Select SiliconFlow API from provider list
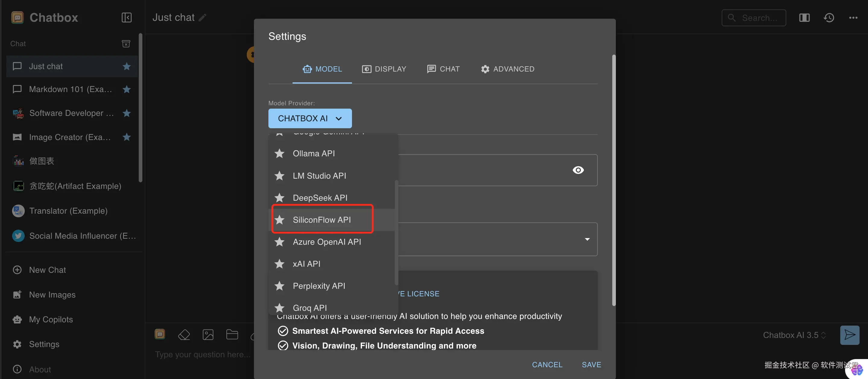 pyautogui.click(x=322, y=220)
